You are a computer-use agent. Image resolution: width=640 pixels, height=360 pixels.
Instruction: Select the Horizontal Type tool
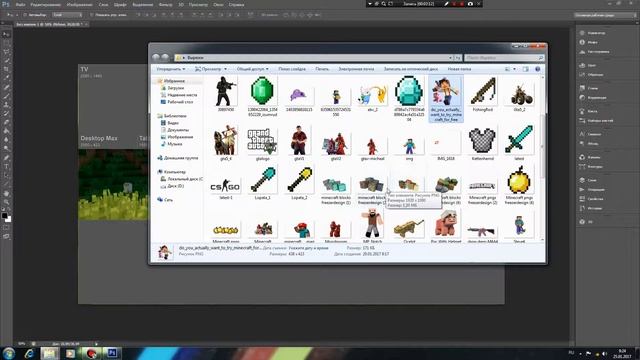[x=6, y=167]
